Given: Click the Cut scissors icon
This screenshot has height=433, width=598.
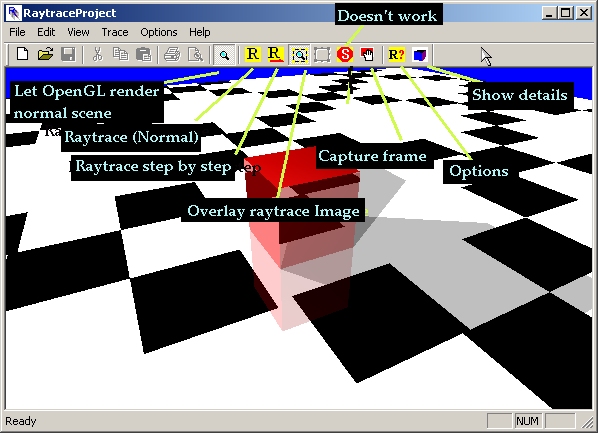Looking at the screenshot, I should (x=98, y=55).
